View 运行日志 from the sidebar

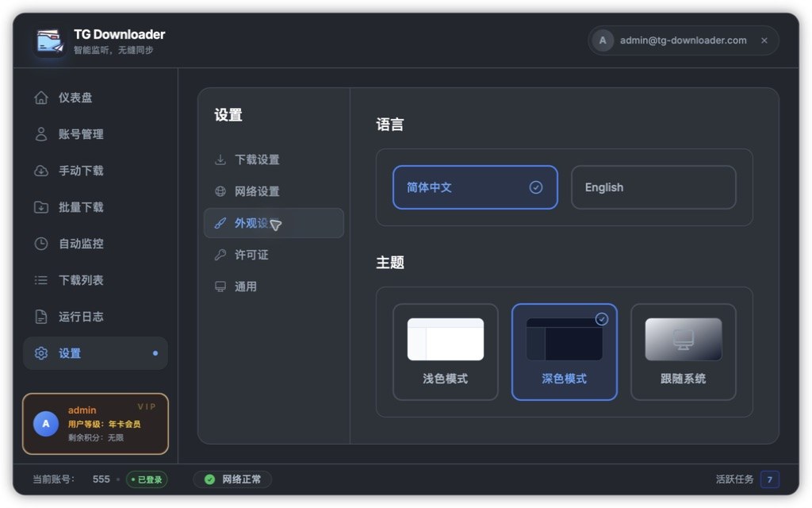pos(95,317)
